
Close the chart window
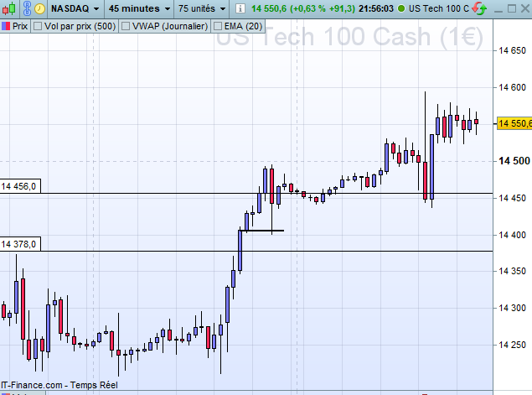pos(525,8)
